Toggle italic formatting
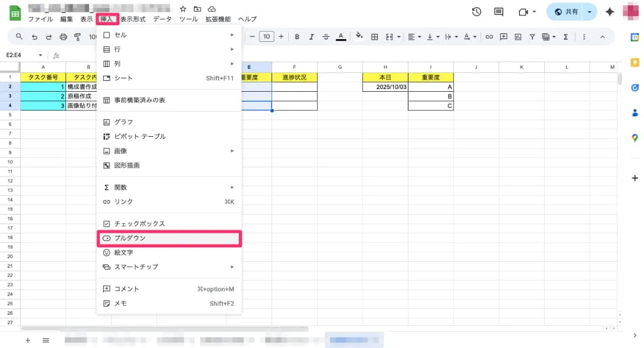This screenshot has width=644, height=348. point(311,37)
